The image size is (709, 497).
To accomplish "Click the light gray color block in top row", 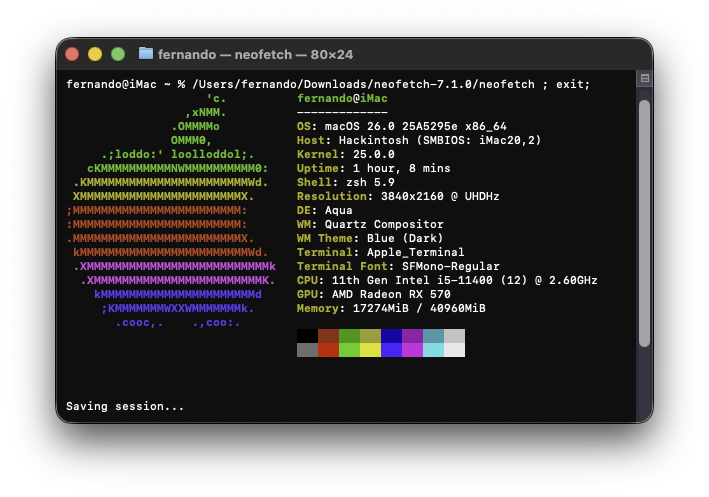I will point(454,336).
